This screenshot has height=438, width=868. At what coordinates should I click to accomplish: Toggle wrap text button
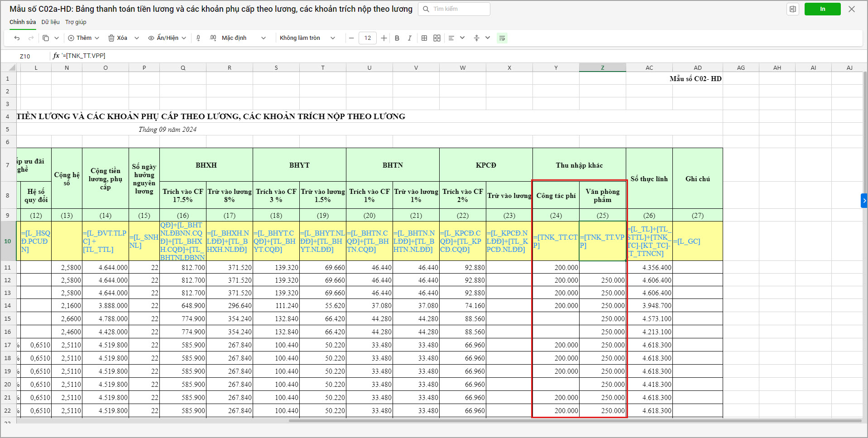[502, 38]
